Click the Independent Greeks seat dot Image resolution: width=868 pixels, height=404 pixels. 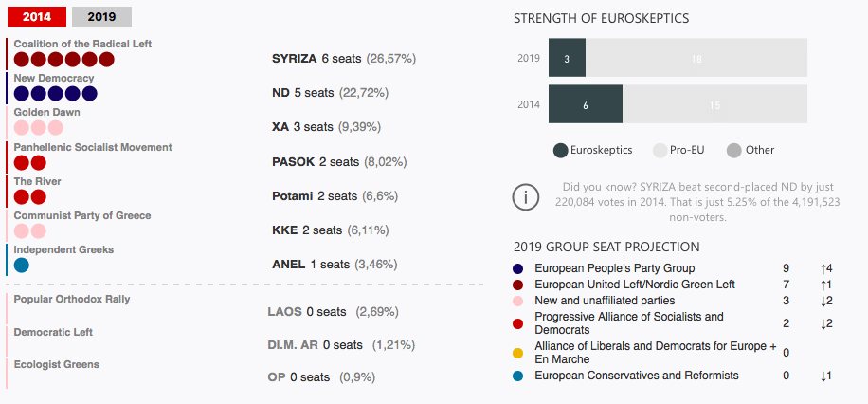[21, 266]
